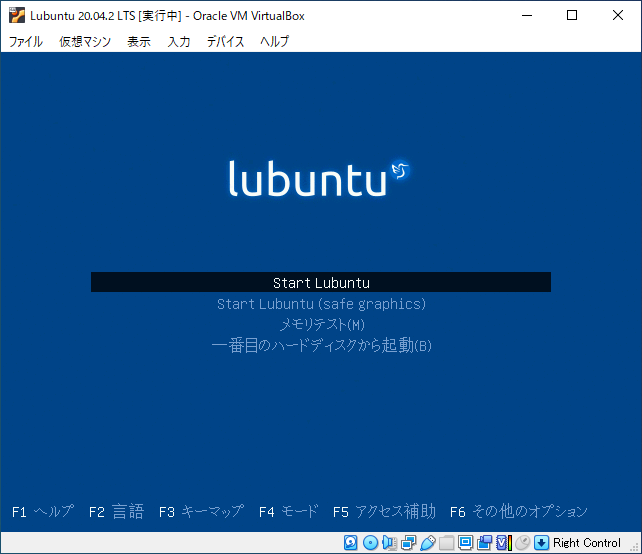Click F5 アクセス補助 option
This screenshot has height=554, width=642.
[x=384, y=511]
